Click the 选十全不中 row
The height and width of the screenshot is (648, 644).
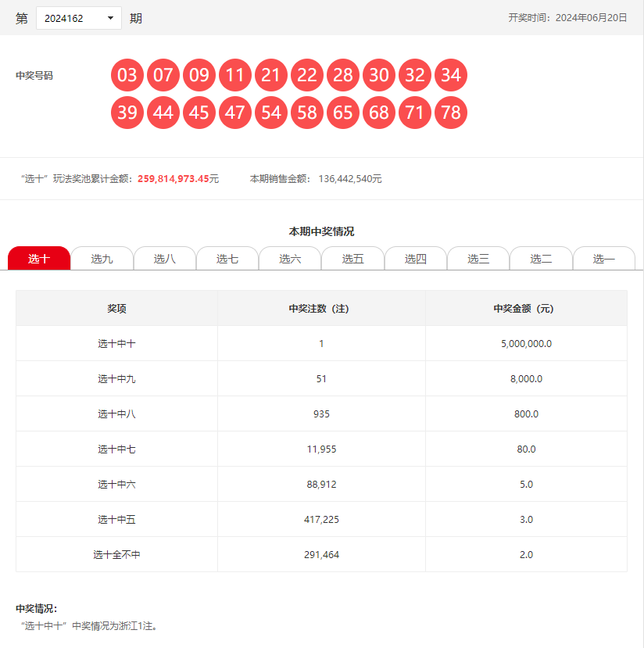coord(116,554)
